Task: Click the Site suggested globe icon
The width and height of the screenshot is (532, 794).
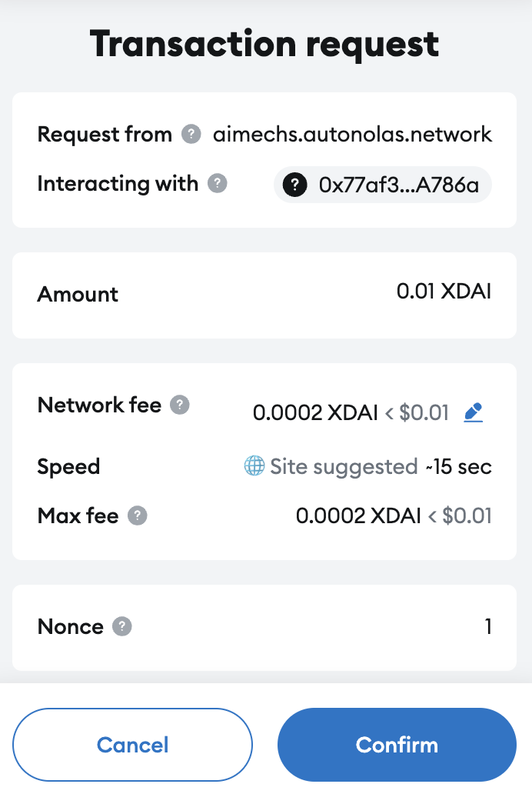Action: pos(254,466)
